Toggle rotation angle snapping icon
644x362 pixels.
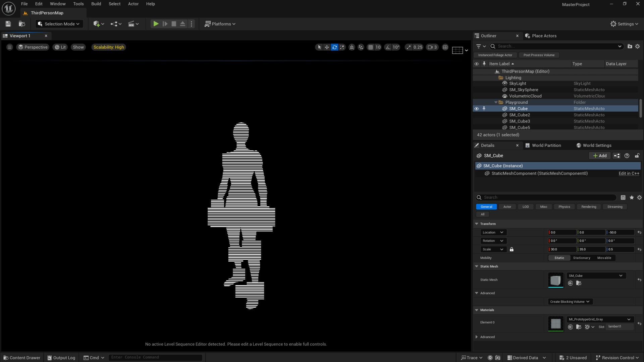tap(388, 47)
